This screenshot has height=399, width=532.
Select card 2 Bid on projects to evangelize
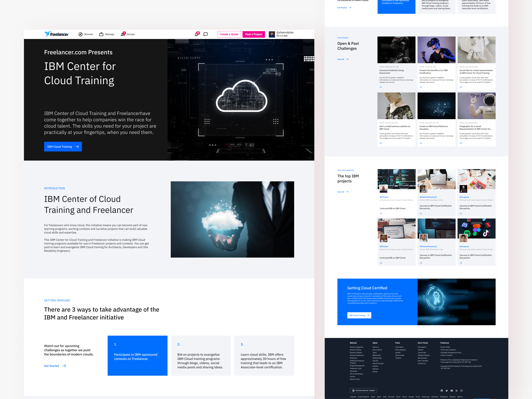201,355
